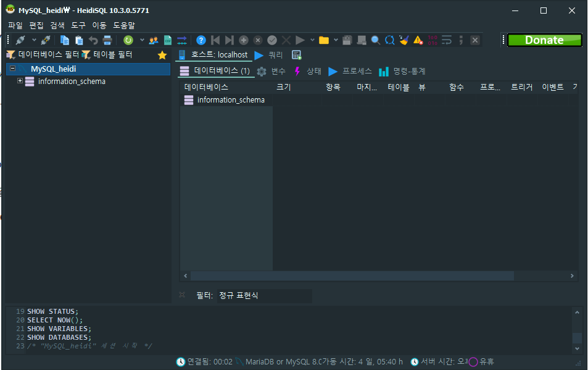Click the Save floppy disk icon
This screenshot has width=588, height=370.
point(347,40)
